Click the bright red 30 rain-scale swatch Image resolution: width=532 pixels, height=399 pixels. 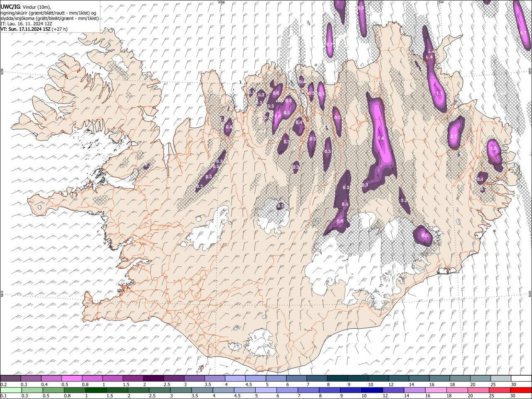(520, 390)
